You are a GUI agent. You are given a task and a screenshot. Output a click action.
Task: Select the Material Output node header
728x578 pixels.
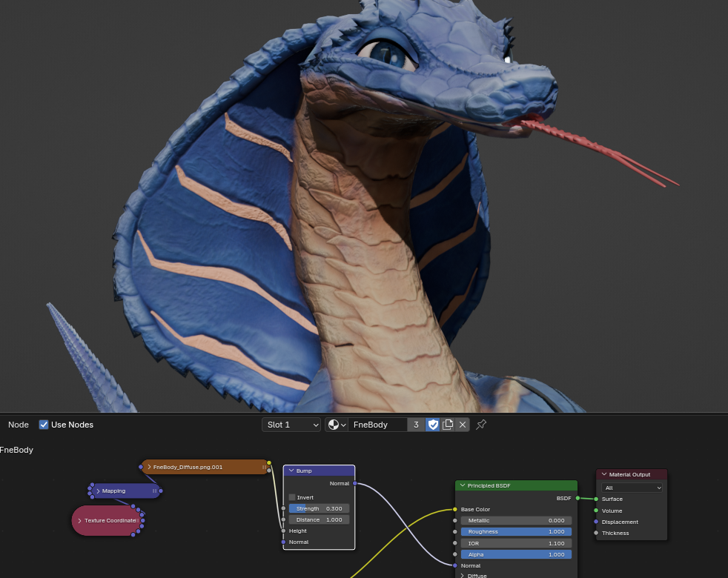click(x=632, y=474)
